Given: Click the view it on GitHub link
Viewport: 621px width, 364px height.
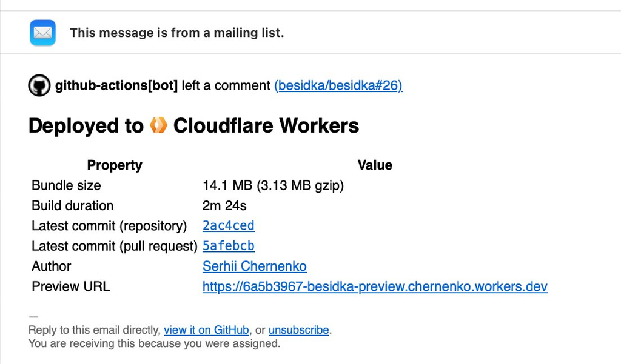Looking at the screenshot, I should point(206,330).
